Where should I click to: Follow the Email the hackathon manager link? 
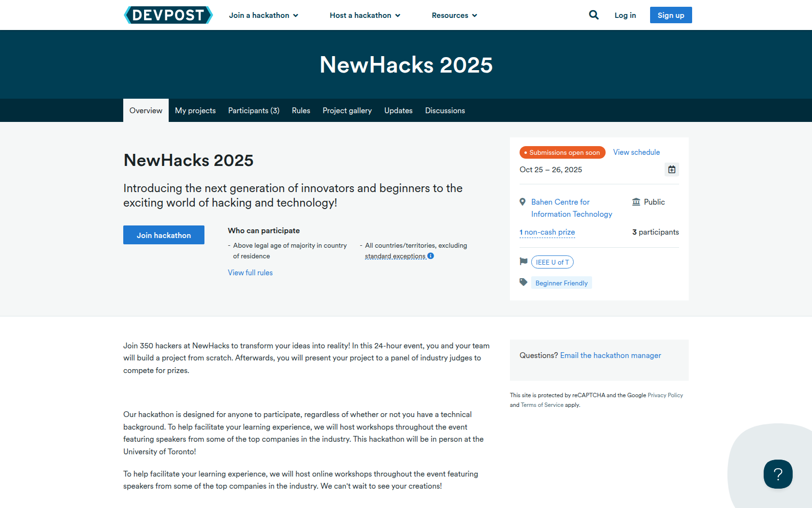click(610, 356)
